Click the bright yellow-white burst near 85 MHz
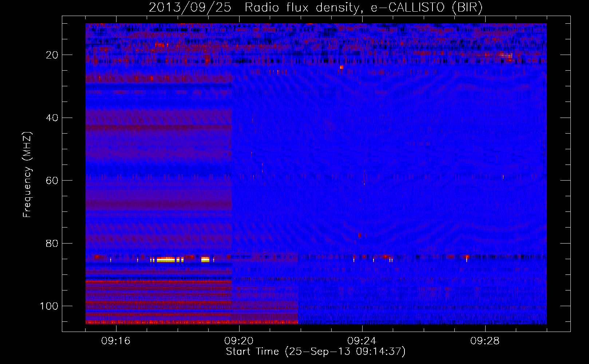The width and height of the screenshot is (589, 364). pyautogui.click(x=166, y=260)
